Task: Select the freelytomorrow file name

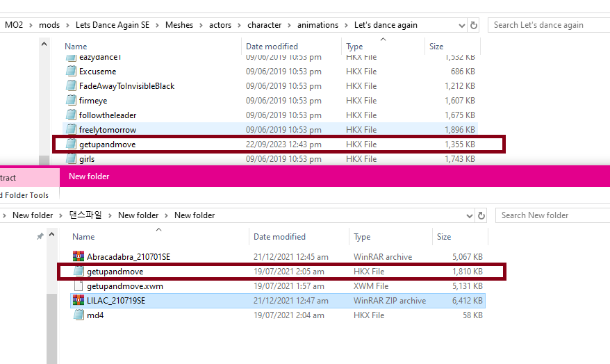Action: [108, 129]
